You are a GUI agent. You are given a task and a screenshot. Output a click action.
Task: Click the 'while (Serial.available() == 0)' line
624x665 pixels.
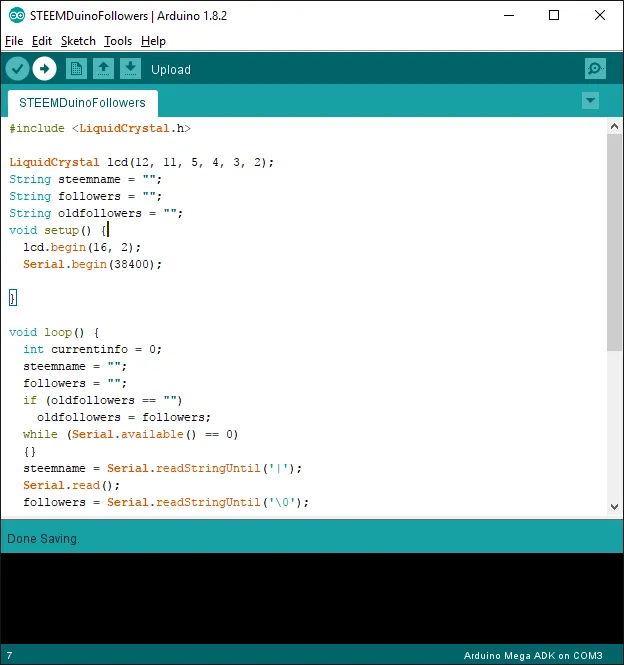pyautogui.click(x=131, y=434)
